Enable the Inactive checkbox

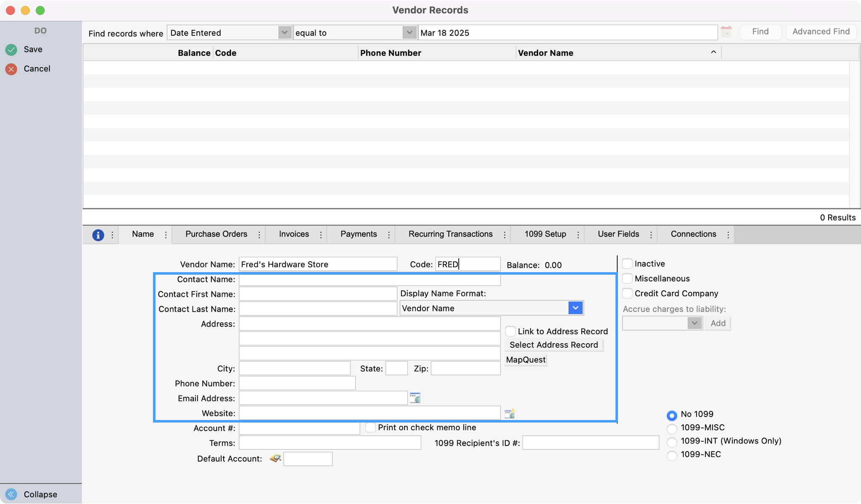click(x=627, y=264)
